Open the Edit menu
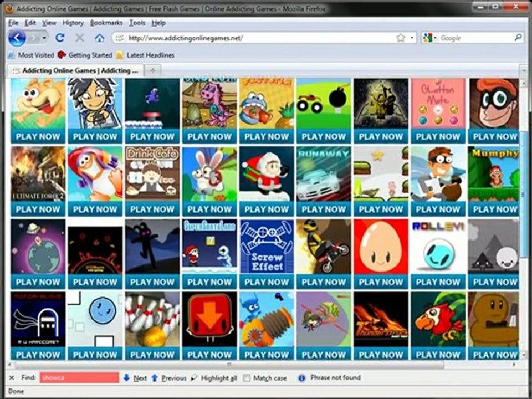 point(30,23)
